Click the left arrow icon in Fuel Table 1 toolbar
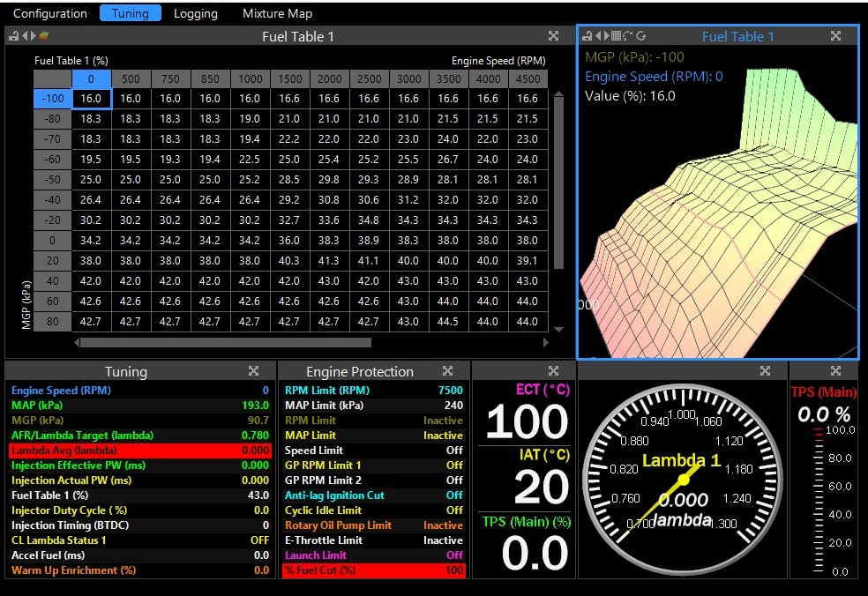This screenshot has width=868, height=596. click(x=25, y=36)
